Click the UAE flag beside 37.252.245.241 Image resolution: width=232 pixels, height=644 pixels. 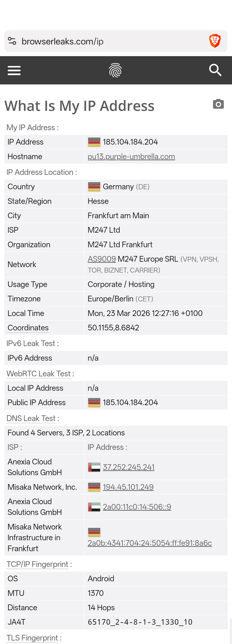(94, 467)
